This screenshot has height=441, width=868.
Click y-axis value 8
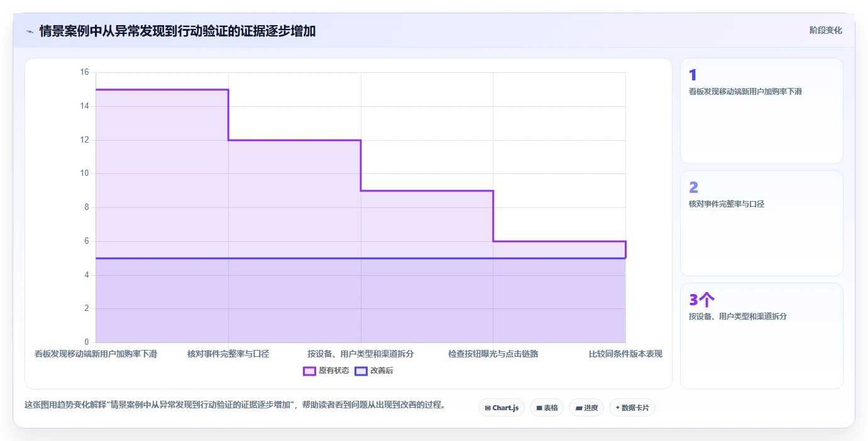(87, 207)
